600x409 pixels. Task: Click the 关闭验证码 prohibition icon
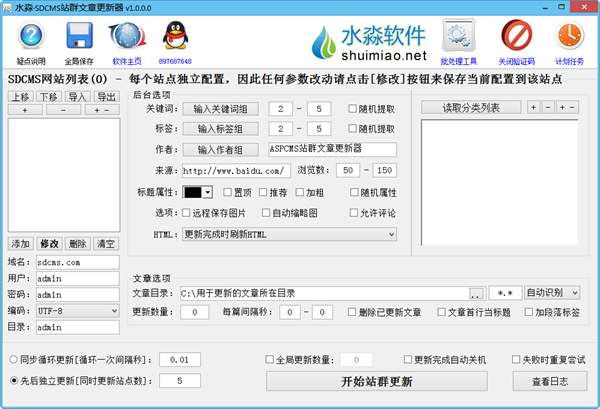(517, 35)
